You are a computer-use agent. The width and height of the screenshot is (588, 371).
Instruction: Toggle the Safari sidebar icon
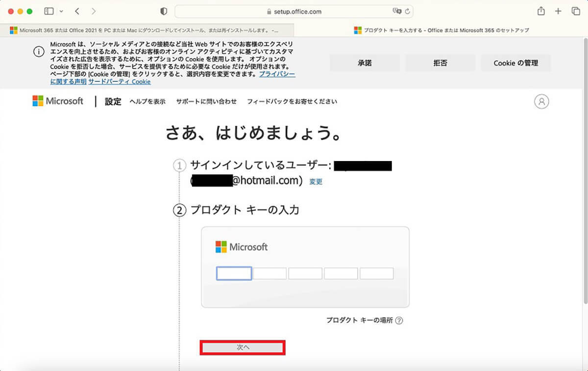(x=49, y=11)
